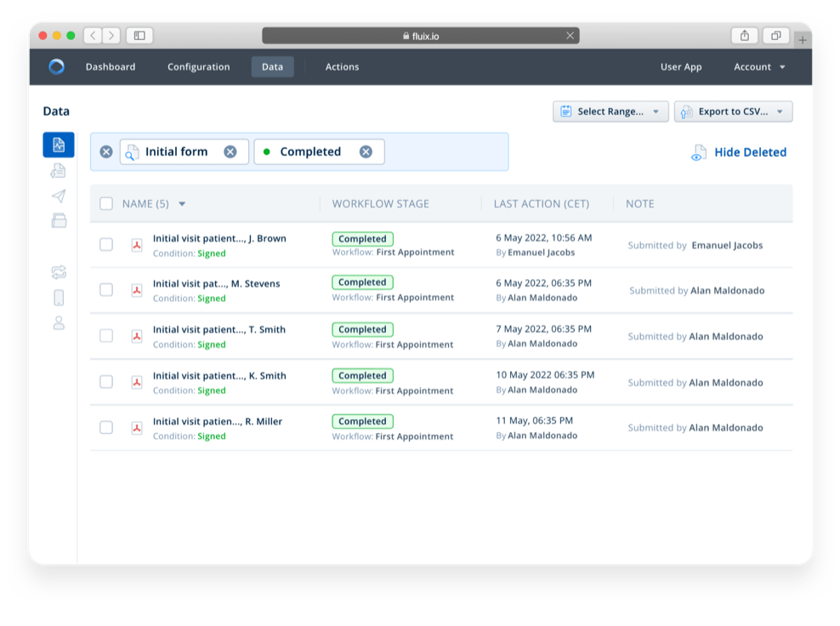Viewport: 840px width, 626px height.
Task: Tick the checkbox for M. Stevens row
Action: (x=106, y=290)
